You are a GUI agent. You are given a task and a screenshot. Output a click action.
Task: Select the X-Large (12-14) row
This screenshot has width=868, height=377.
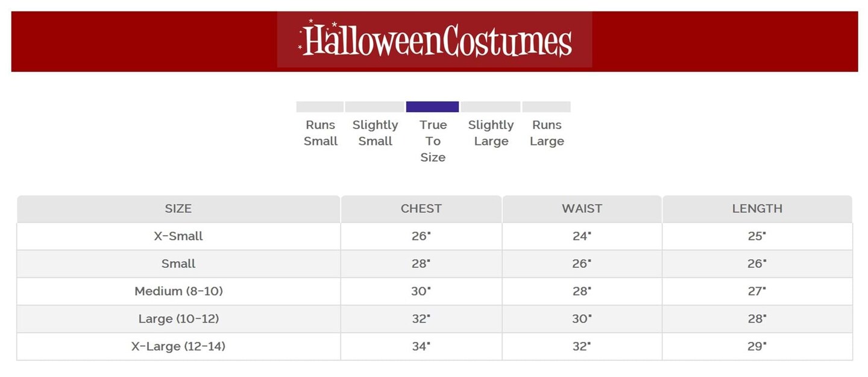pyautogui.click(x=178, y=346)
